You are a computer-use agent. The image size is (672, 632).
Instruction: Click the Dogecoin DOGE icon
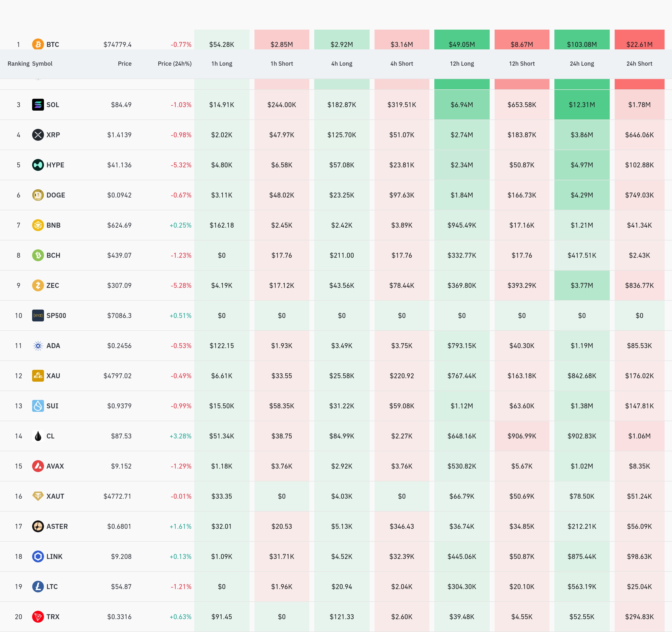pos(38,195)
